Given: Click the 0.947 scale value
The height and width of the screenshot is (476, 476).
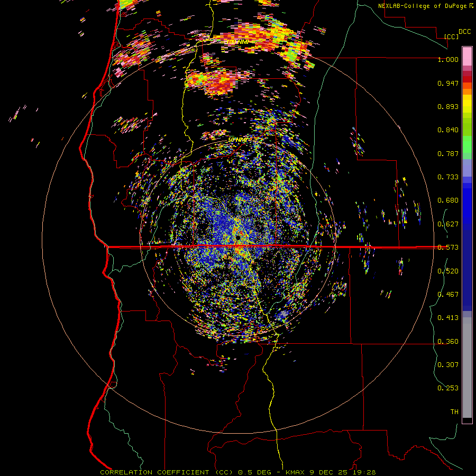Looking at the screenshot, I should [x=448, y=83].
